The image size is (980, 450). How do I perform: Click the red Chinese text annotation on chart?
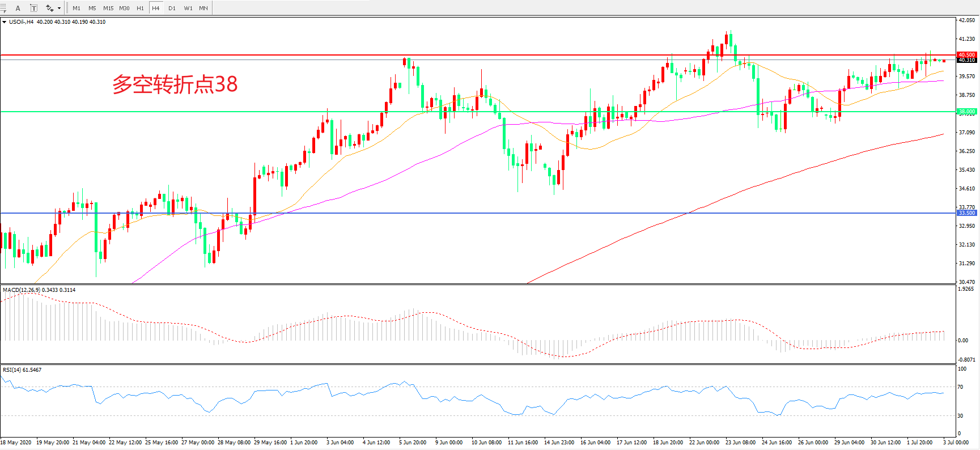pyautogui.click(x=175, y=84)
